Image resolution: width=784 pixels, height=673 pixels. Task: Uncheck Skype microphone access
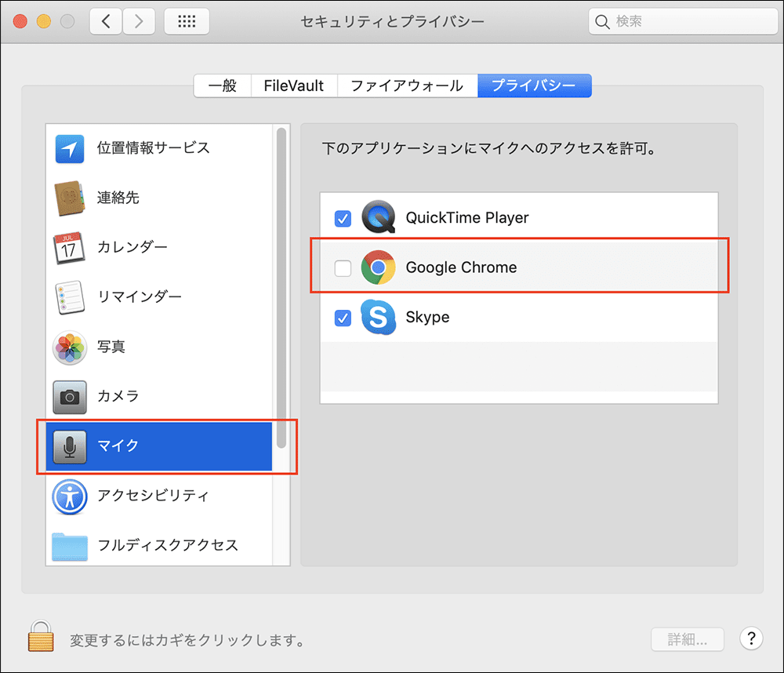[343, 318]
